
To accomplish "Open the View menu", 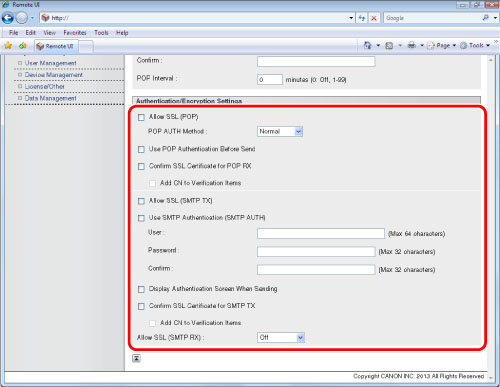I will [49, 33].
